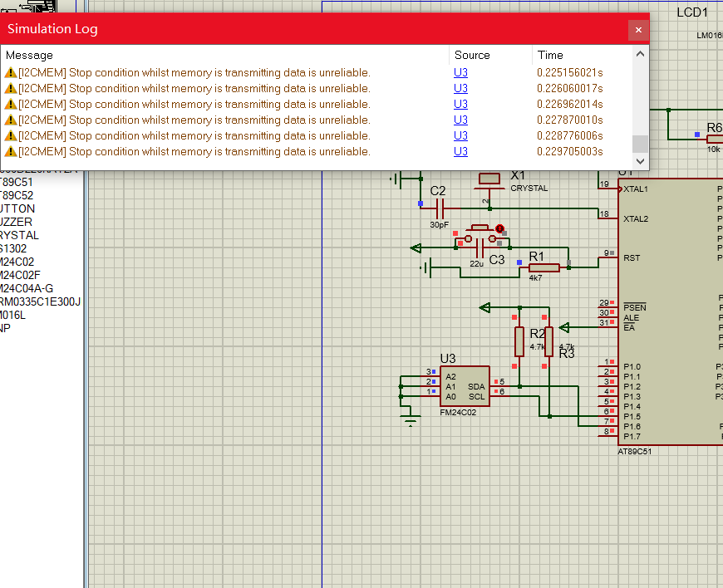Click the XTAL1 pin label on the microcontroller
This screenshot has width=723, height=588.
pyautogui.click(x=636, y=189)
